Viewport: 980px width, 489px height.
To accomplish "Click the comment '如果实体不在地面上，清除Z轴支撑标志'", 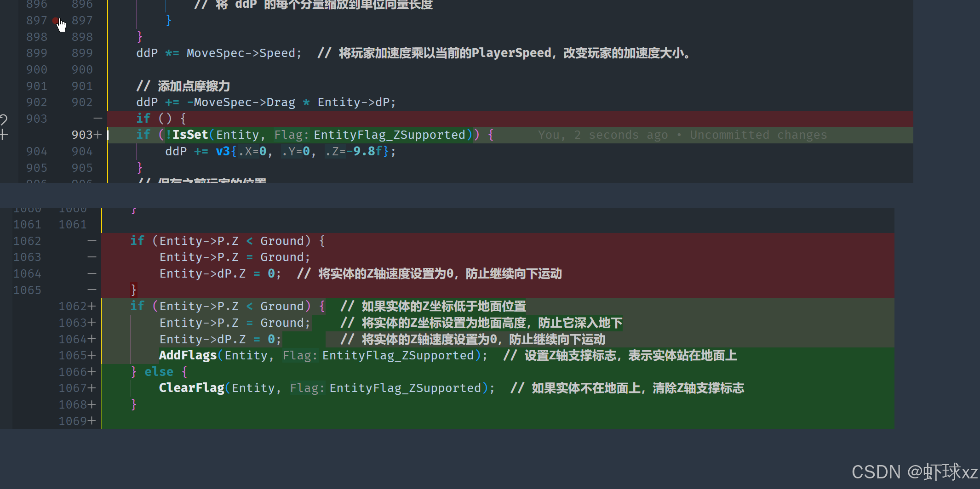I will point(638,388).
